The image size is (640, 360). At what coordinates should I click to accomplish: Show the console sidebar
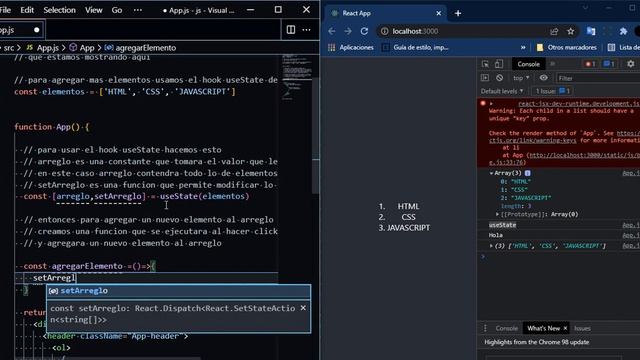tap(485, 78)
